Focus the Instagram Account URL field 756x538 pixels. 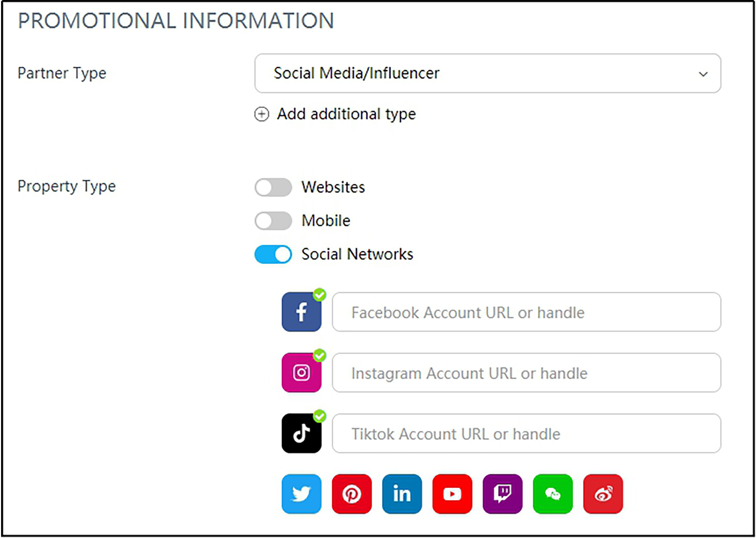526,373
